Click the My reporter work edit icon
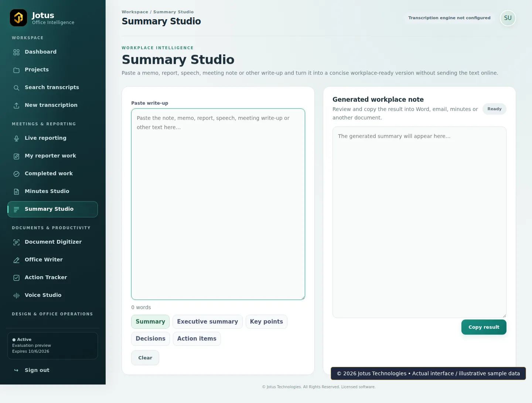 tap(16, 156)
